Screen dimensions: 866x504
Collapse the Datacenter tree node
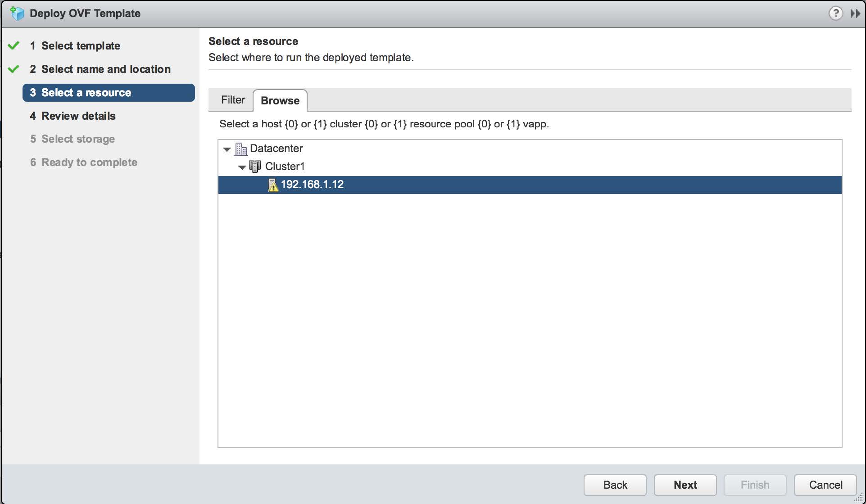pyautogui.click(x=227, y=149)
